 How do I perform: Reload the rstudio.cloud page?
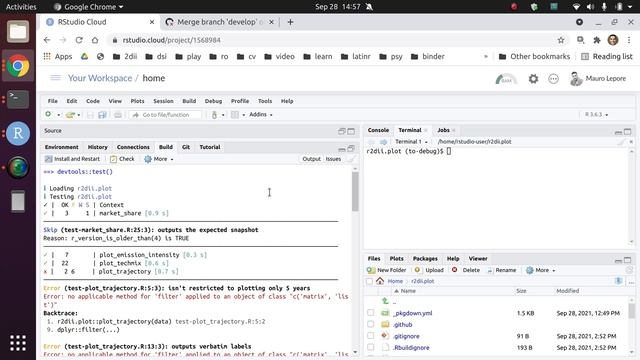(x=79, y=40)
